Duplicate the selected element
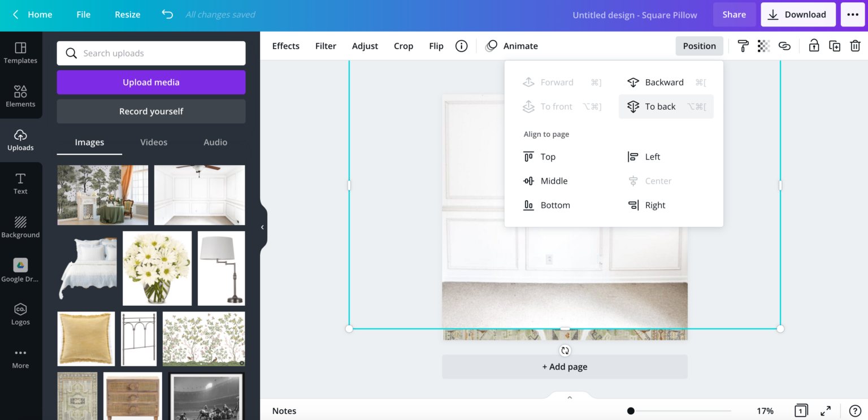This screenshot has width=868, height=420. click(835, 46)
